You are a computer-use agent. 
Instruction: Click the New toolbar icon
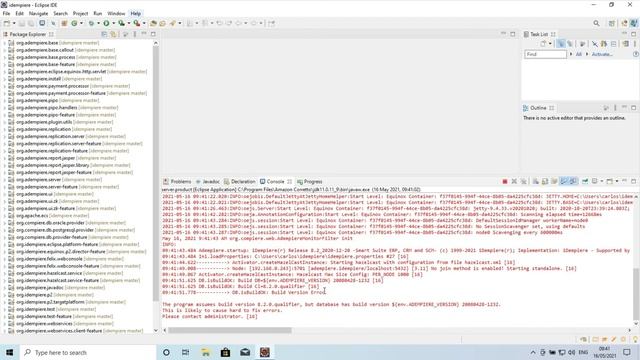point(7,23)
